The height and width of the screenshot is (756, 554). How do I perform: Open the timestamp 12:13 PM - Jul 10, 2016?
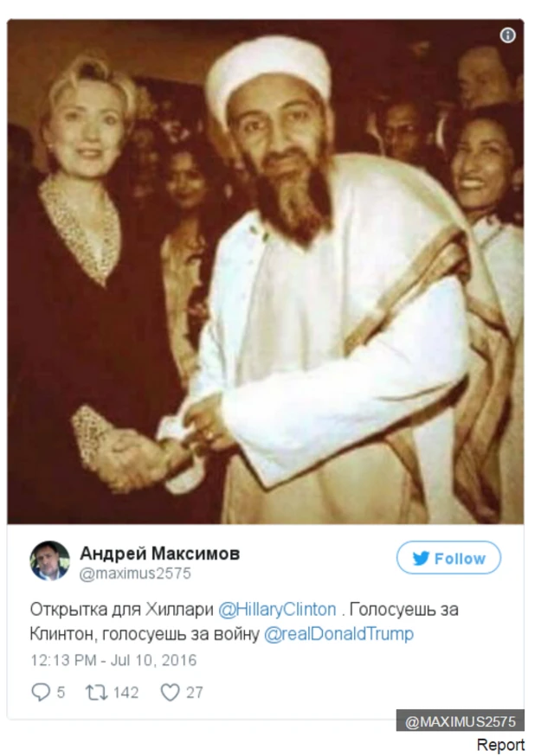point(113,660)
